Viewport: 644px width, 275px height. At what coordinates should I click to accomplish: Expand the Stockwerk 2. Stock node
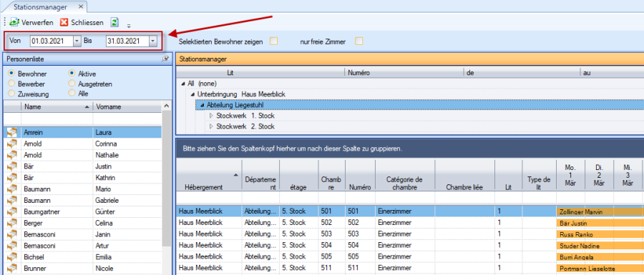(212, 126)
